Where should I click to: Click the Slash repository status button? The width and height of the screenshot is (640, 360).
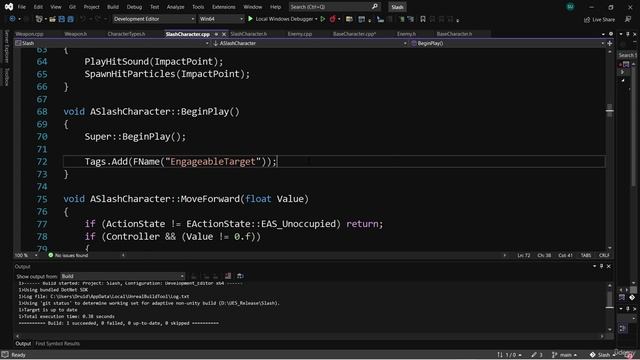(x=602, y=355)
